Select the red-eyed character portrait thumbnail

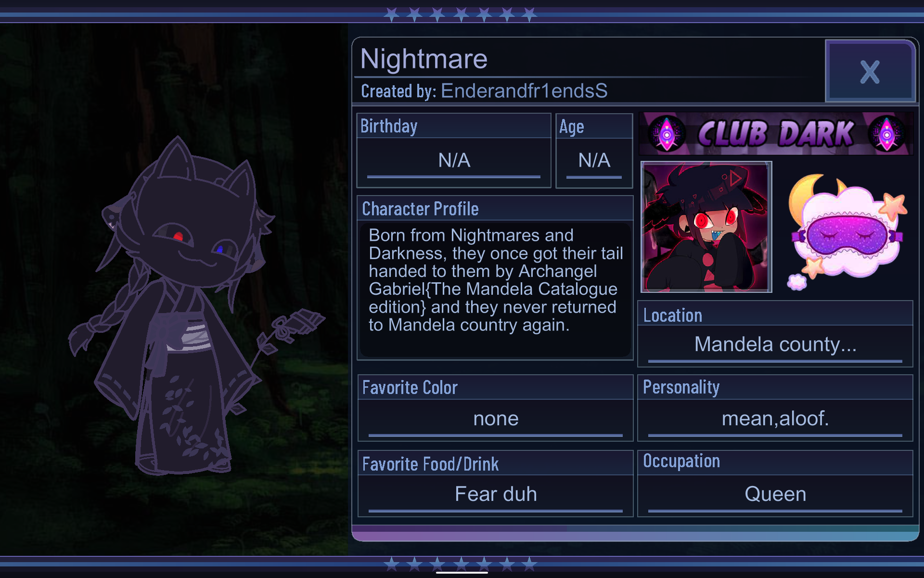[x=706, y=227]
